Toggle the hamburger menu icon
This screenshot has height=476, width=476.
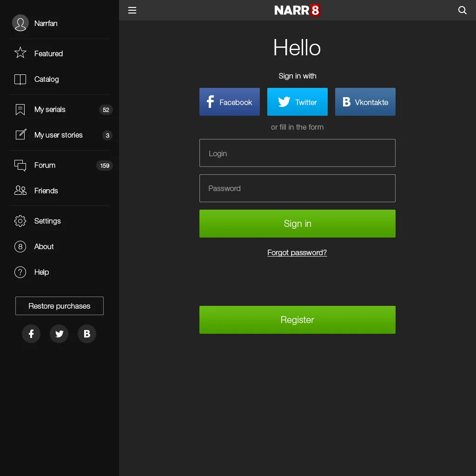[132, 10]
